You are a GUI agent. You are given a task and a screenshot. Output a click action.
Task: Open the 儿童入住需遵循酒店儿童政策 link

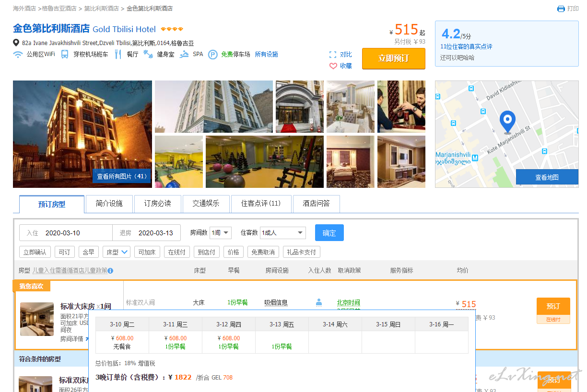70,271
